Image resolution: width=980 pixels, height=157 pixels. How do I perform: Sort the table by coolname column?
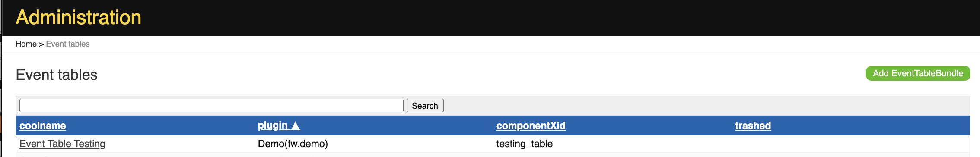coord(43,126)
